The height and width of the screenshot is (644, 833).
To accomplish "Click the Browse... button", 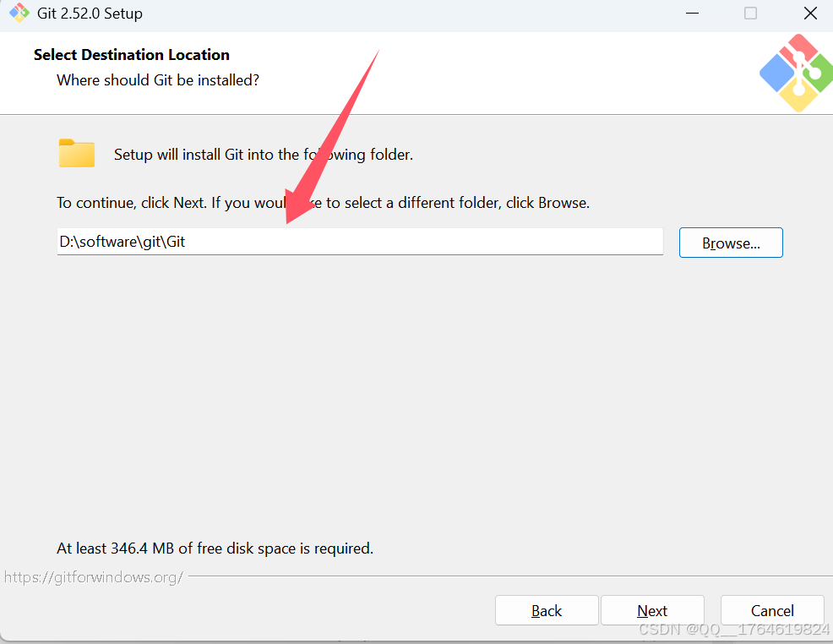I will pyautogui.click(x=731, y=243).
